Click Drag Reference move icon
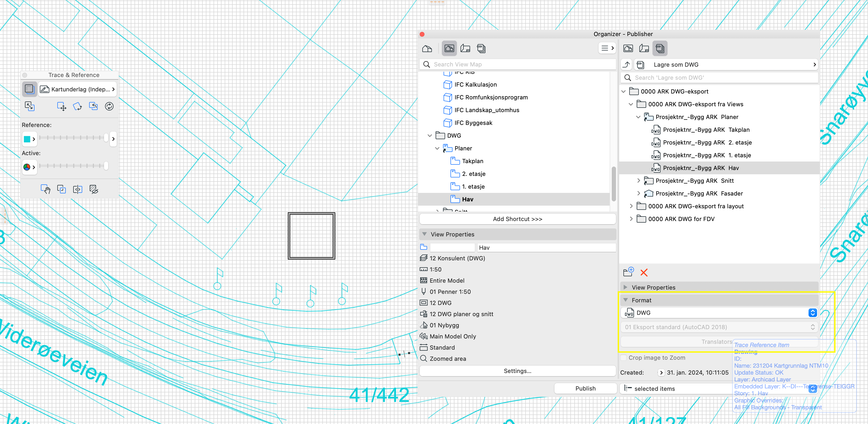Viewport: 868px width, 424px height. 62,106
